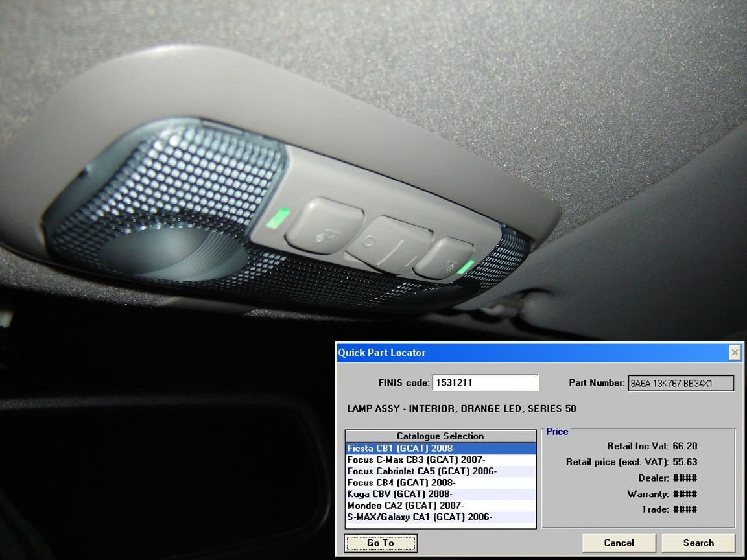Click the masked Trade price value
This screenshot has height=560, width=747.
pyautogui.click(x=685, y=509)
